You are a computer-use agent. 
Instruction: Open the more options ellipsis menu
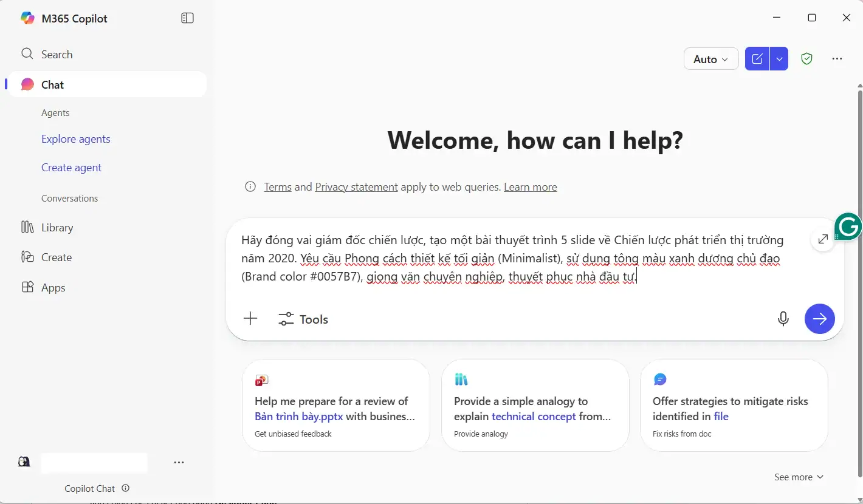point(837,58)
